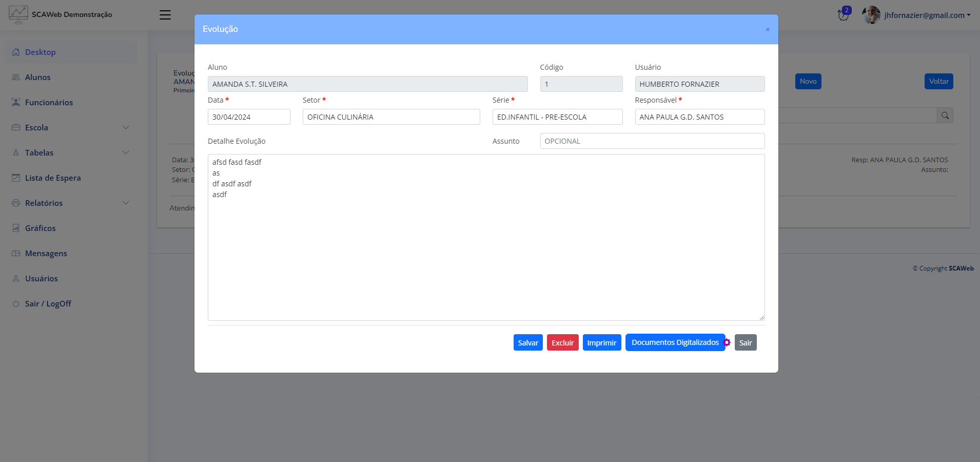980x462 pixels.
Task: Open the notifications bell icon
Action: [x=843, y=15]
